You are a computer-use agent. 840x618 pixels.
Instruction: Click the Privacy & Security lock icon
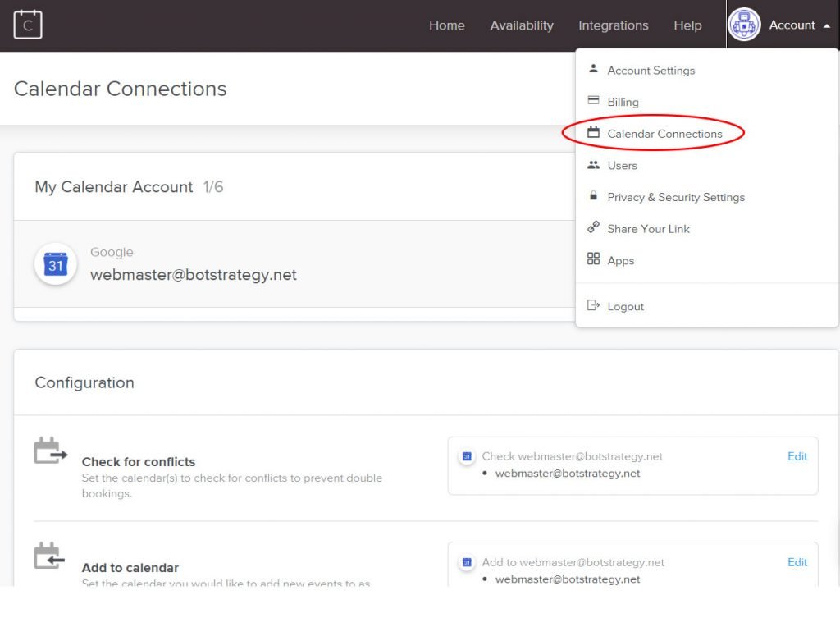[x=593, y=196]
